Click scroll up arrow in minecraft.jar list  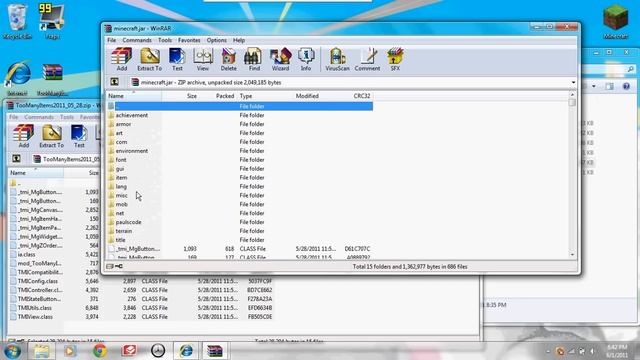[572, 95]
